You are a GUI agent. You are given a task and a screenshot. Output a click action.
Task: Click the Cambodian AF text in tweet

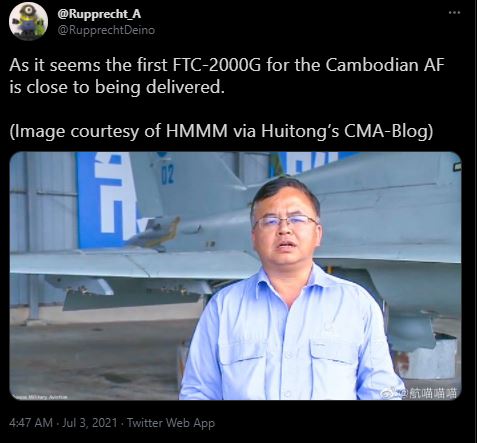pyautogui.click(x=385, y=64)
